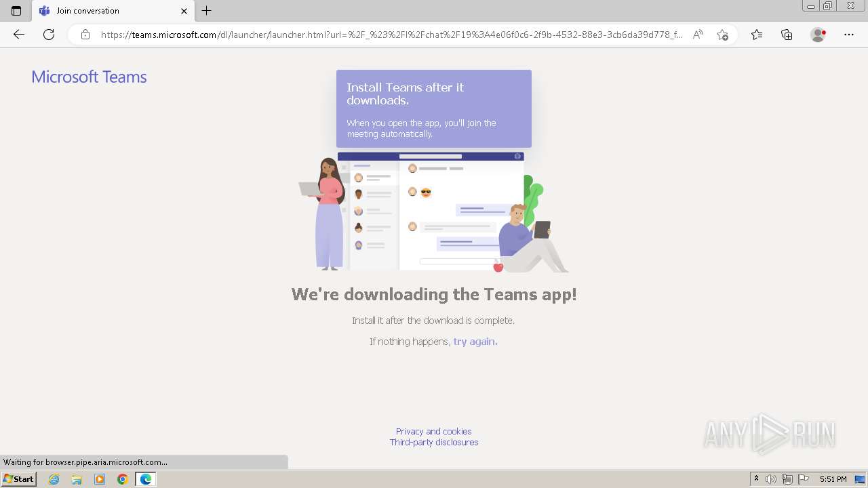Open File Explorer taskbar icon
The height and width of the screenshot is (488, 868).
click(x=77, y=479)
